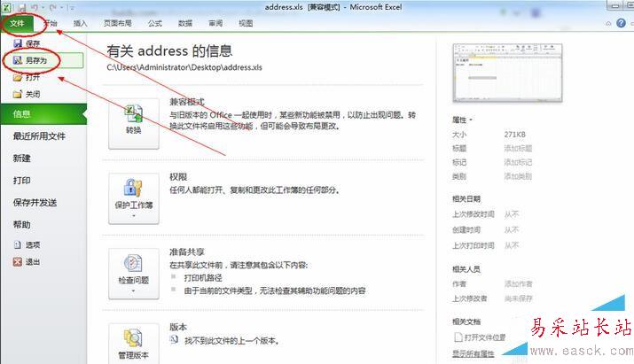Click the 显示所有属性 link
Viewport: 634px width, 364px height.
(474, 354)
